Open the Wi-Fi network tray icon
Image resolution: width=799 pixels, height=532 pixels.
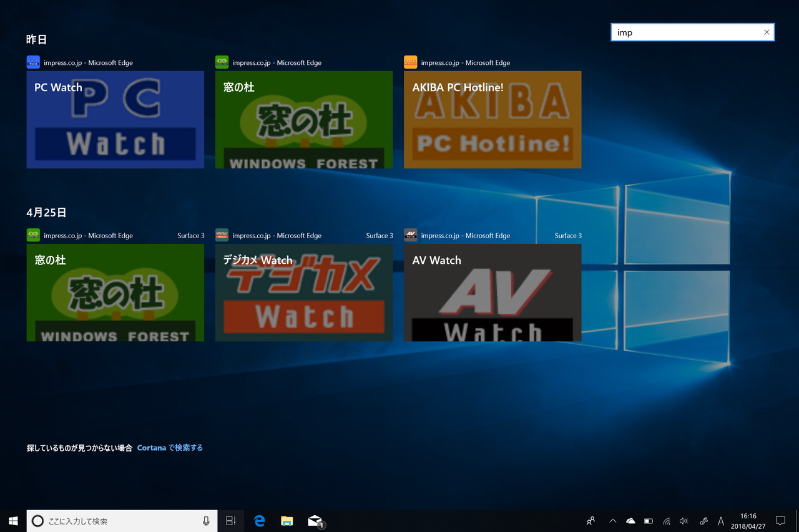(667, 521)
